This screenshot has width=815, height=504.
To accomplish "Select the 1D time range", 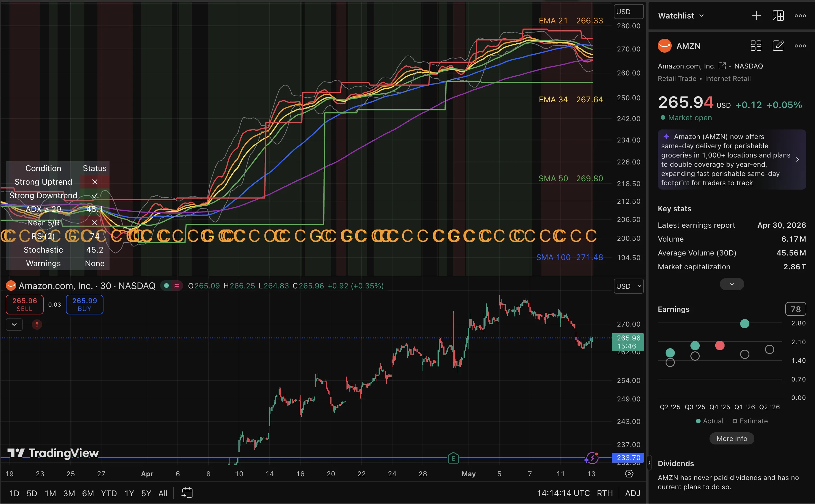I will point(14,493).
